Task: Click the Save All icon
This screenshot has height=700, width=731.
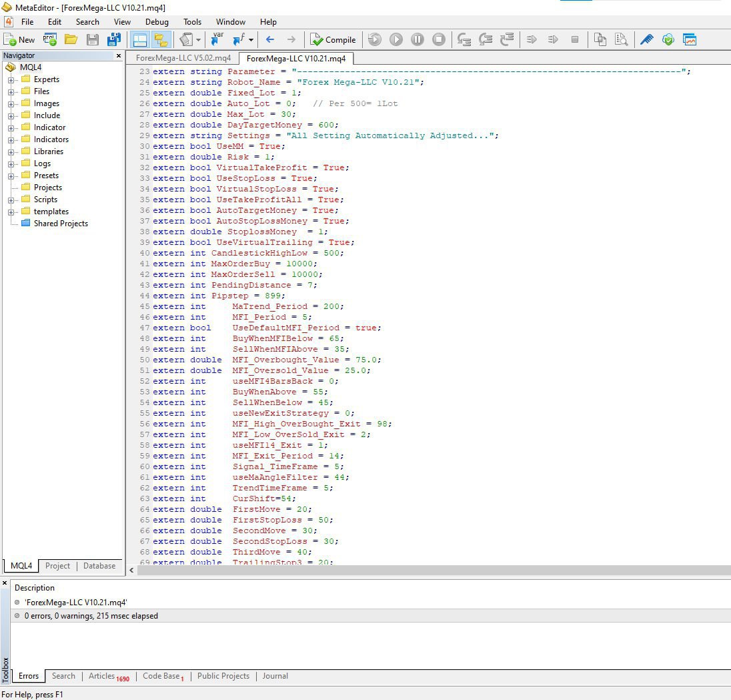Action: pos(113,39)
